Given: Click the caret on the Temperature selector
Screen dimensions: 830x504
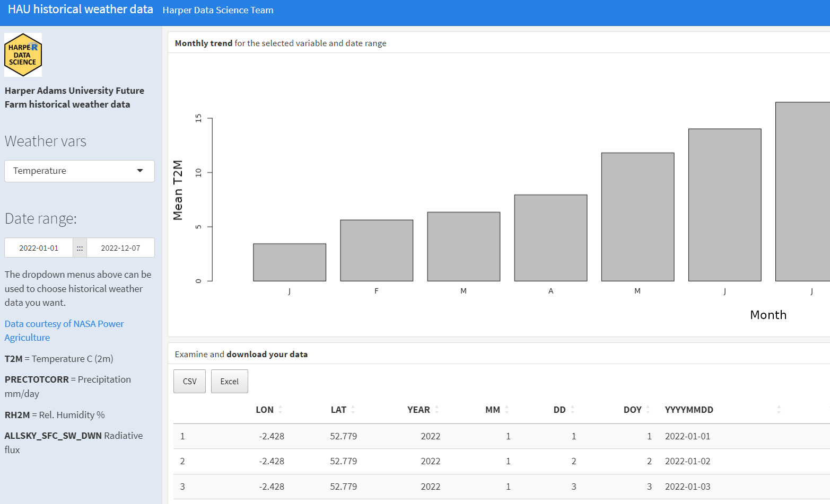Looking at the screenshot, I should pyautogui.click(x=140, y=171).
